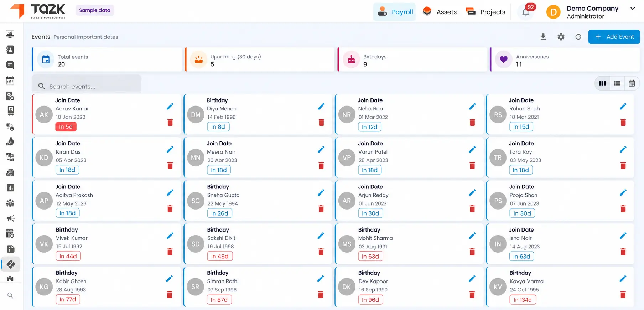The height and width of the screenshot is (310, 644).
Task: Delete Mohit Sharma's birthday event
Action: [472, 252]
